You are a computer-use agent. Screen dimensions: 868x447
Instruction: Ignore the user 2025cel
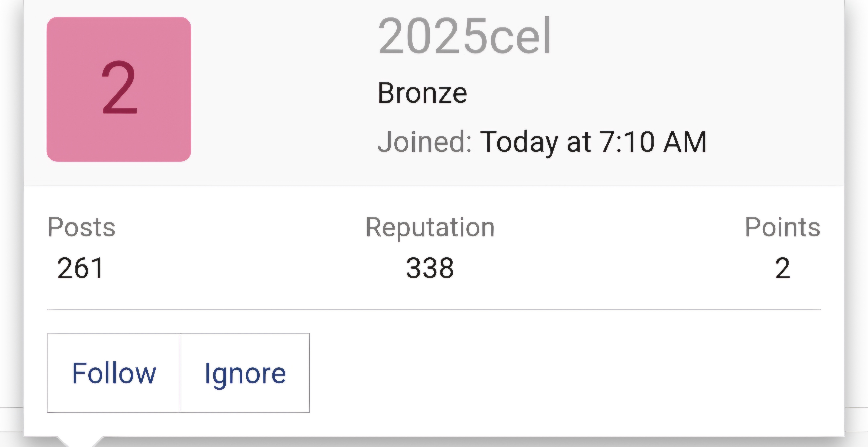click(245, 372)
